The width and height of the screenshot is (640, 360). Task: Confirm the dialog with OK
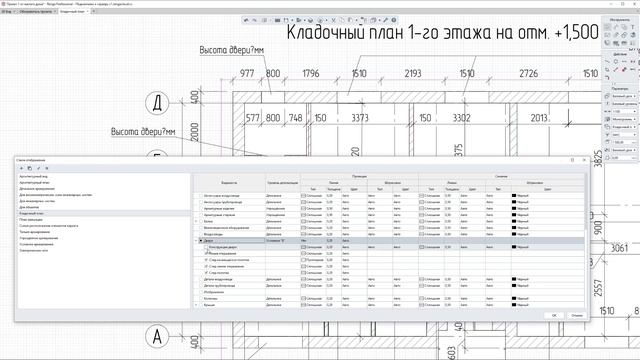click(x=554, y=316)
